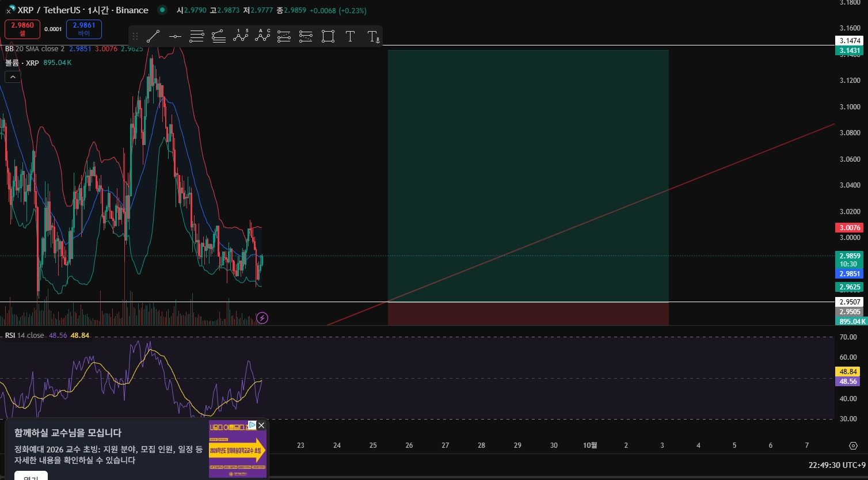Open chart settings gear at the bottom right
Image resolution: width=868 pixels, height=480 pixels.
pos(853,445)
